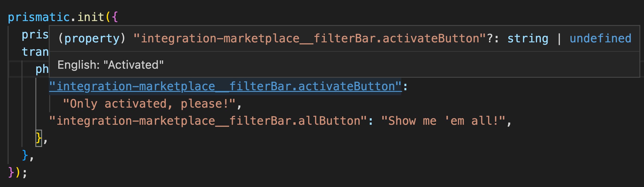The image size is (644, 187).
Task: Click the init method name
Action: tap(91, 17)
